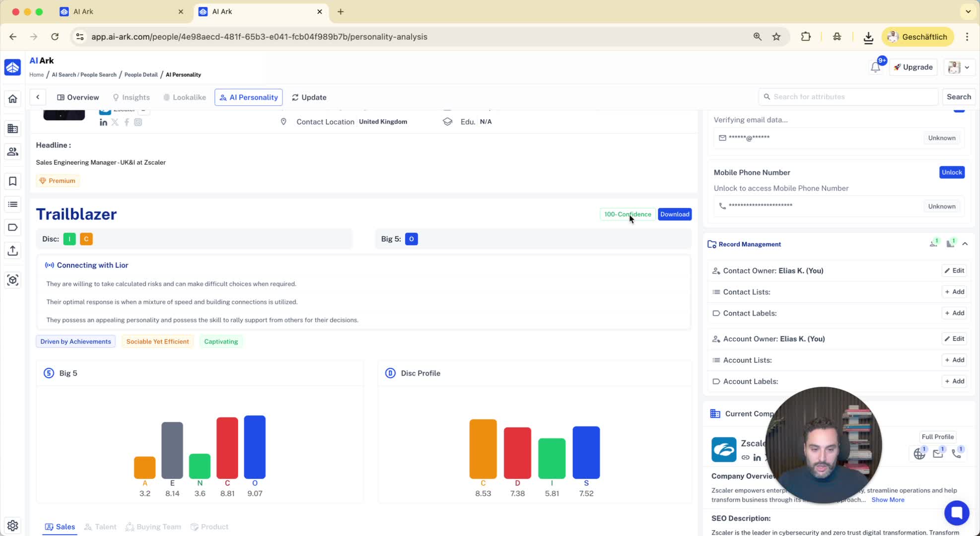Open the companies building sidebar icon

click(x=12, y=129)
